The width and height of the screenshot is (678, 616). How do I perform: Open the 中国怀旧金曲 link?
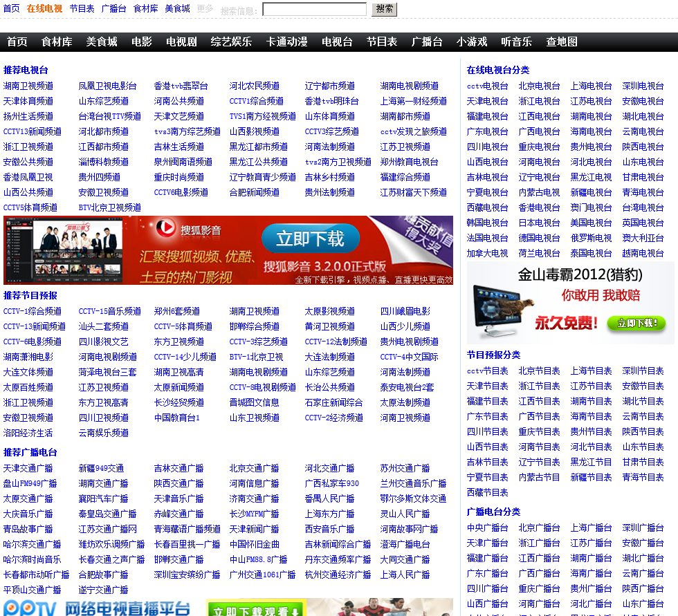pos(255,544)
